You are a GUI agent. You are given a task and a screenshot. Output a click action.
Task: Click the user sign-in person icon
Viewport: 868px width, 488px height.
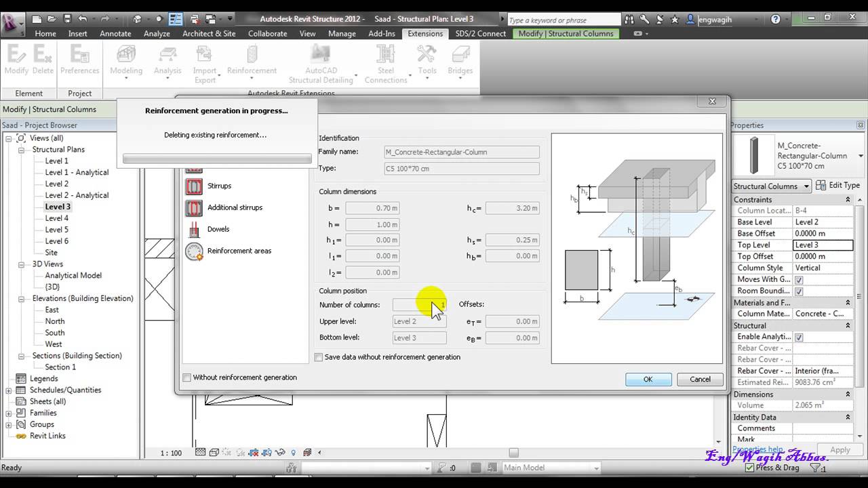pos(690,20)
